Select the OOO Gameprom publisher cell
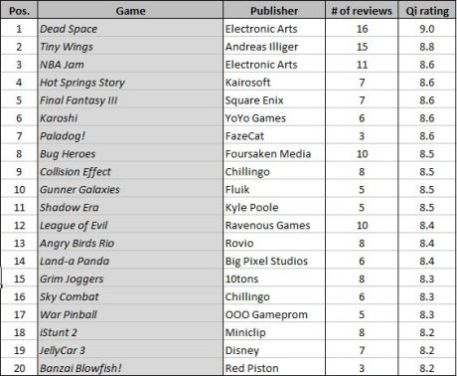The image size is (457, 376). tap(274, 314)
